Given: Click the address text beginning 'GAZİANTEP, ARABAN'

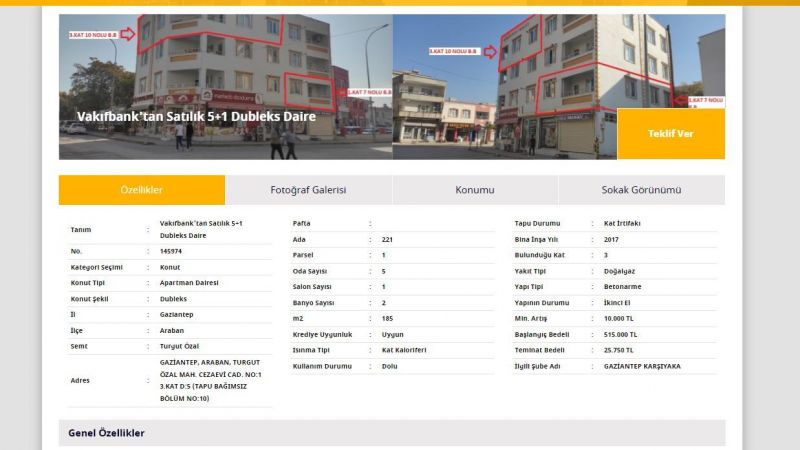Looking at the screenshot, I should (211, 380).
